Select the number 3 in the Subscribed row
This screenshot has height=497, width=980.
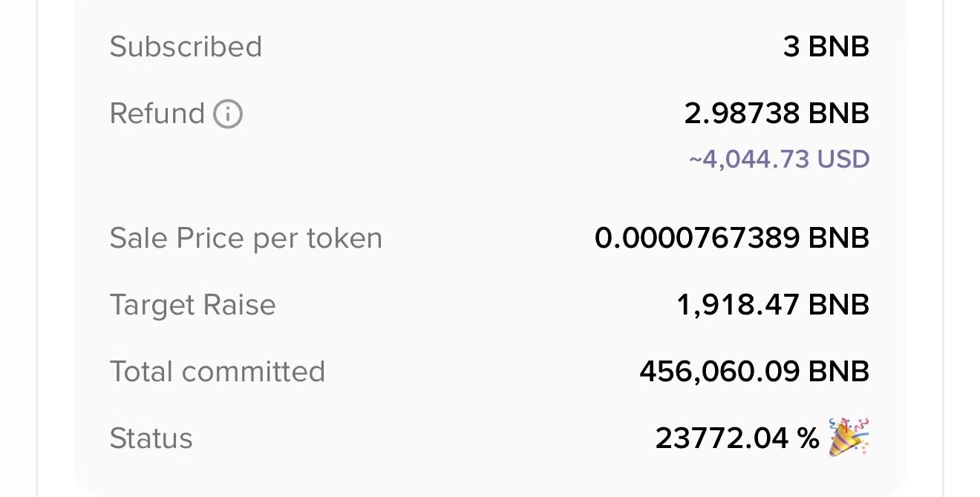(791, 47)
